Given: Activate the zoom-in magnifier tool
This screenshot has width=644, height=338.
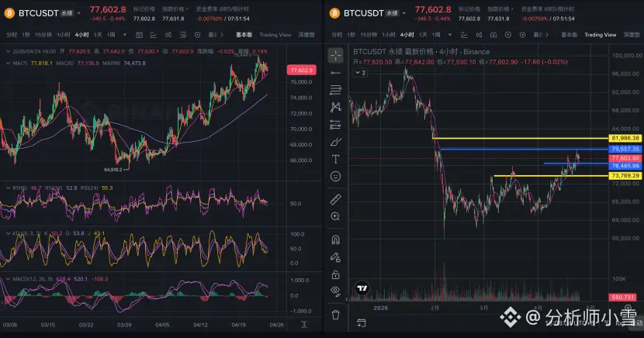Looking at the screenshot, I should (335, 216).
